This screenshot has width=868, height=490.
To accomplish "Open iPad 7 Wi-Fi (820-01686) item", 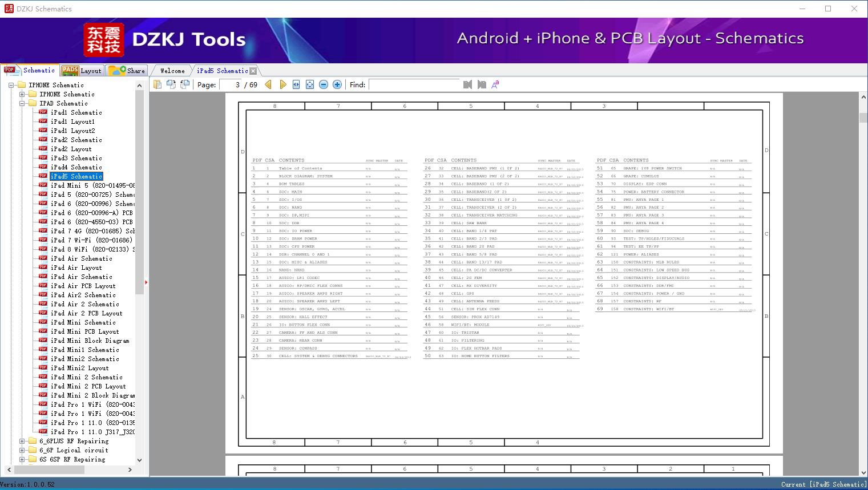I will click(x=92, y=240).
